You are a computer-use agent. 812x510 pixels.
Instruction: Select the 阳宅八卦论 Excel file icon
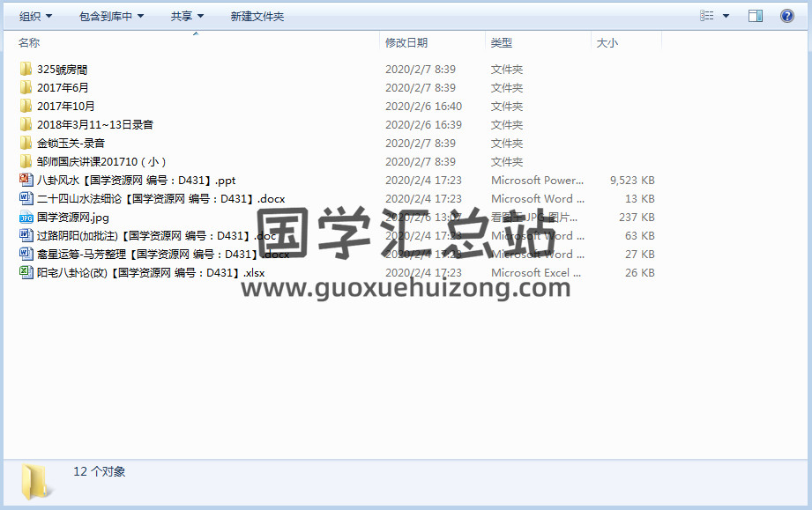point(26,272)
